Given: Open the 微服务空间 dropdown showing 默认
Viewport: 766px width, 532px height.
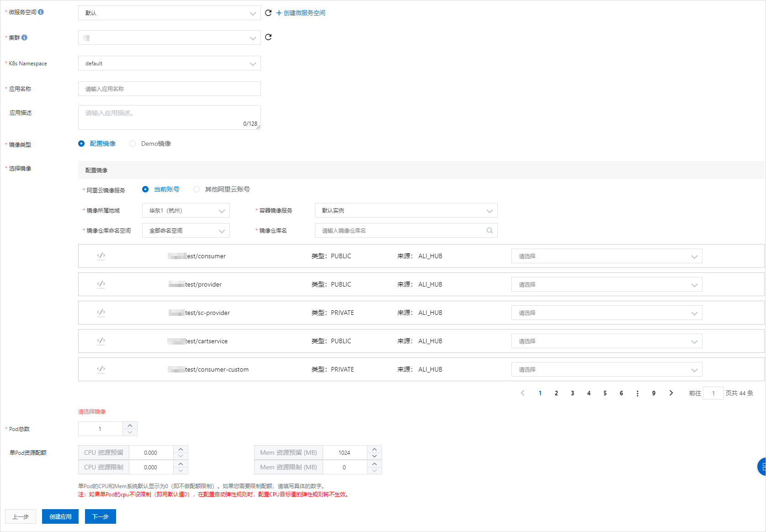Looking at the screenshot, I should click(x=170, y=13).
